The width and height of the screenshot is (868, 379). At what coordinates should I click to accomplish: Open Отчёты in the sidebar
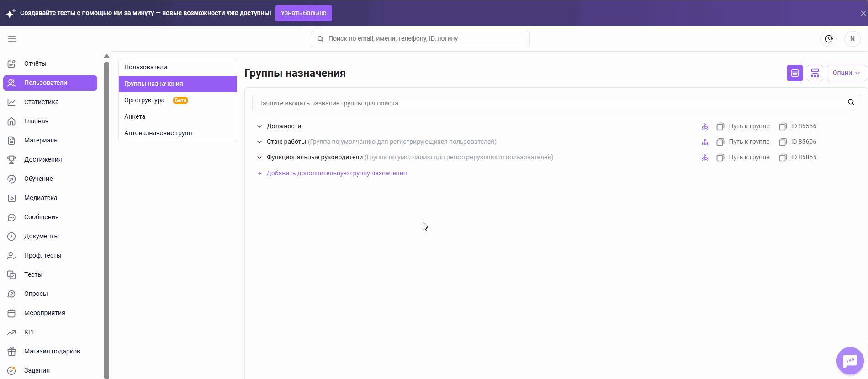(x=50, y=63)
